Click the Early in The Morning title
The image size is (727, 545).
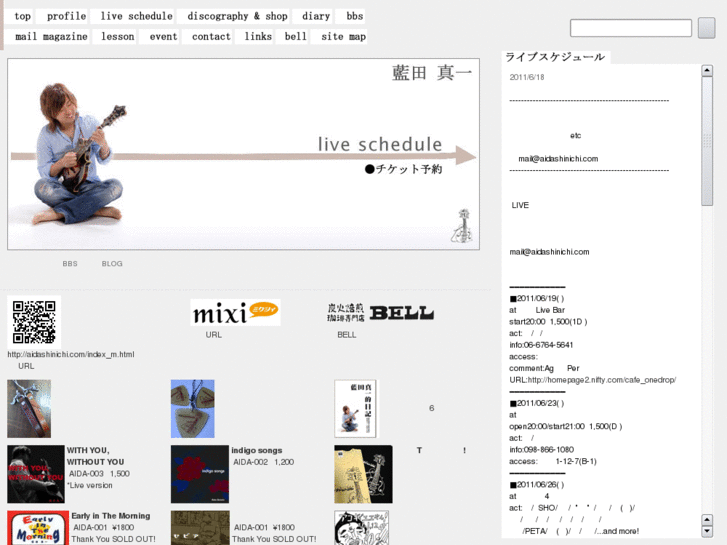pos(111,516)
